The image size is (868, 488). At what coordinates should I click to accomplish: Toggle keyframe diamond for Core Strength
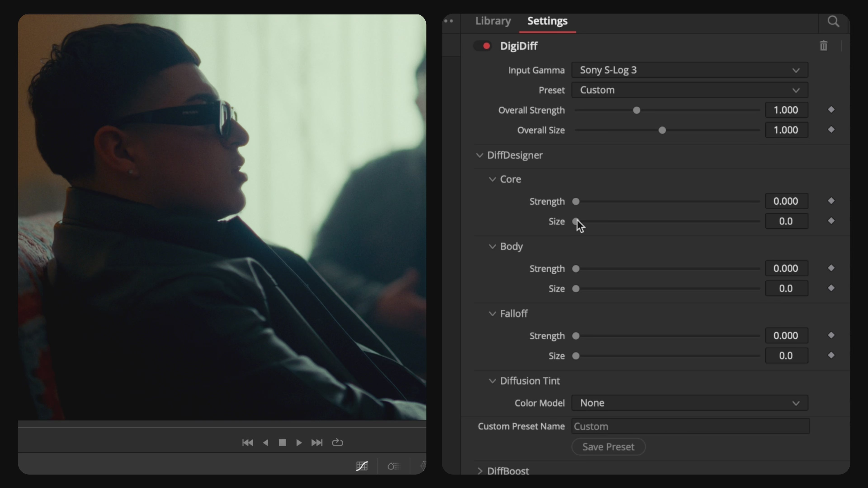[x=831, y=201]
